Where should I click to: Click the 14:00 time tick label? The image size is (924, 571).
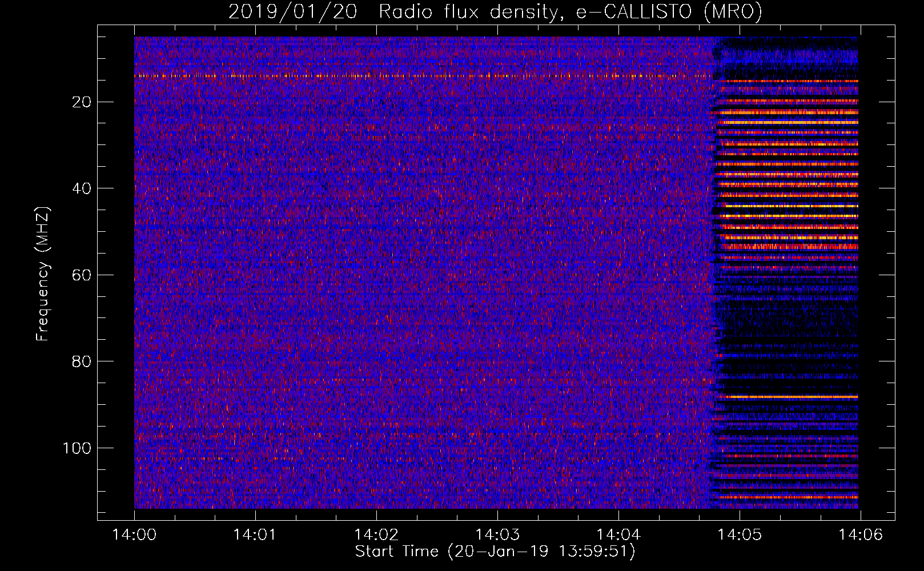134,534
